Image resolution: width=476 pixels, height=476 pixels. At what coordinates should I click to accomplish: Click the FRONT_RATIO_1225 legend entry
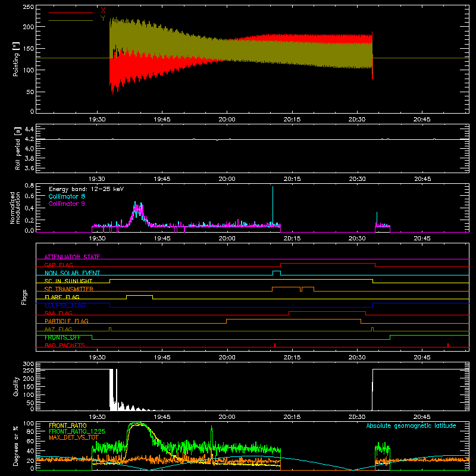pos(77,431)
